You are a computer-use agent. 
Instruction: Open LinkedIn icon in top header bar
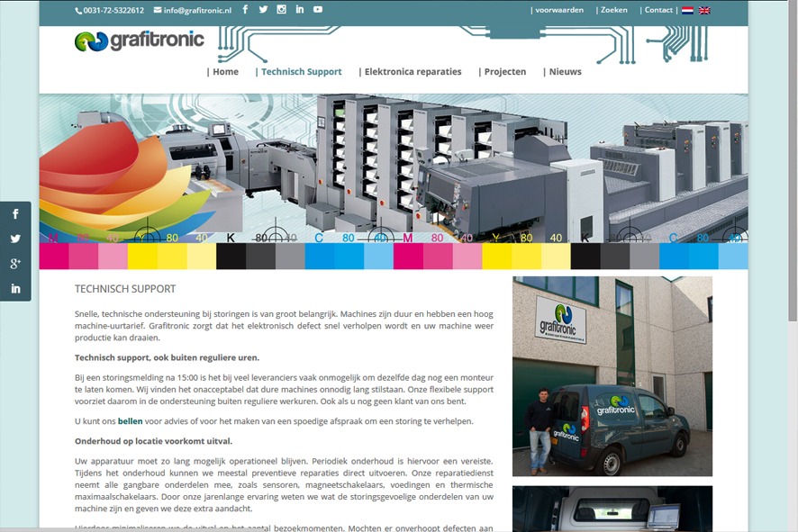300,9
